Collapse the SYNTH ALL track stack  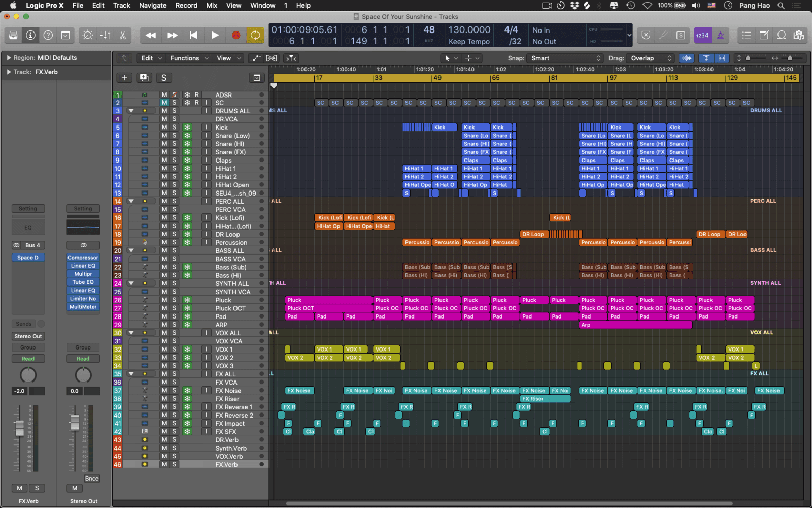tap(130, 283)
